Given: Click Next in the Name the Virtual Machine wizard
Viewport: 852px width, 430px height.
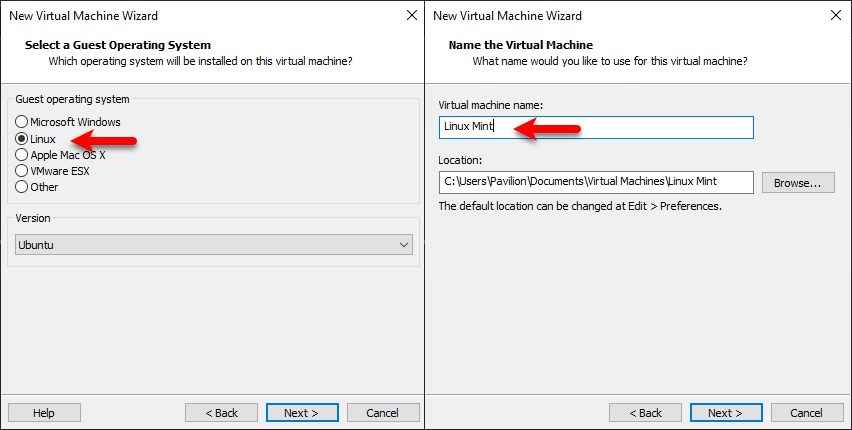Looking at the screenshot, I should (726, 413).
